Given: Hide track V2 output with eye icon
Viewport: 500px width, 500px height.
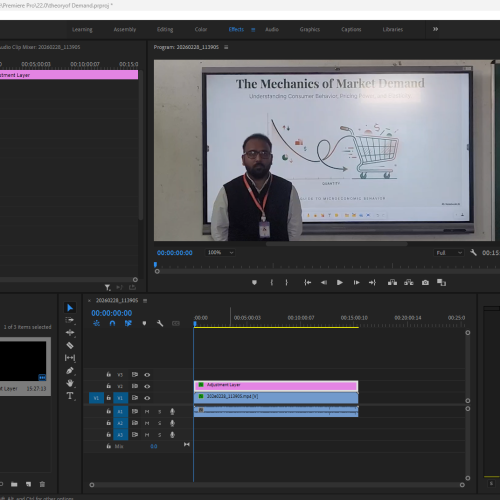Looking at the screenshot, I should click(x=147, y=386).
